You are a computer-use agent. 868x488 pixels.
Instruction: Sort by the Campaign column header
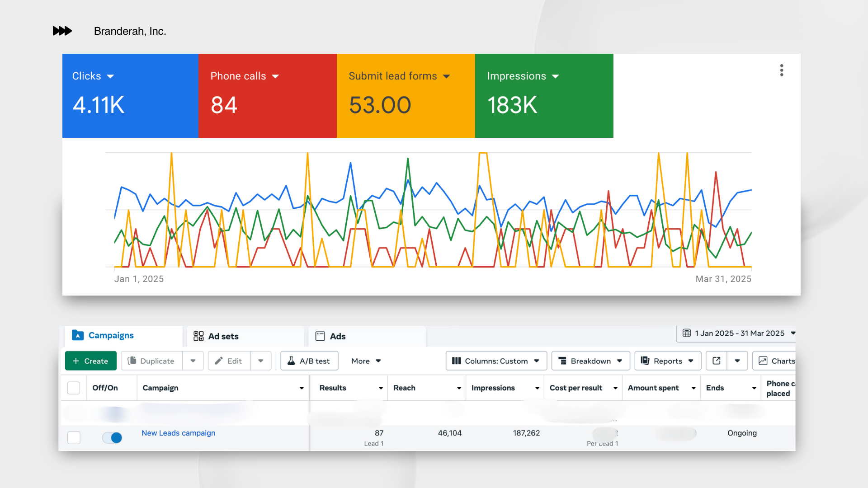[223, 388]
